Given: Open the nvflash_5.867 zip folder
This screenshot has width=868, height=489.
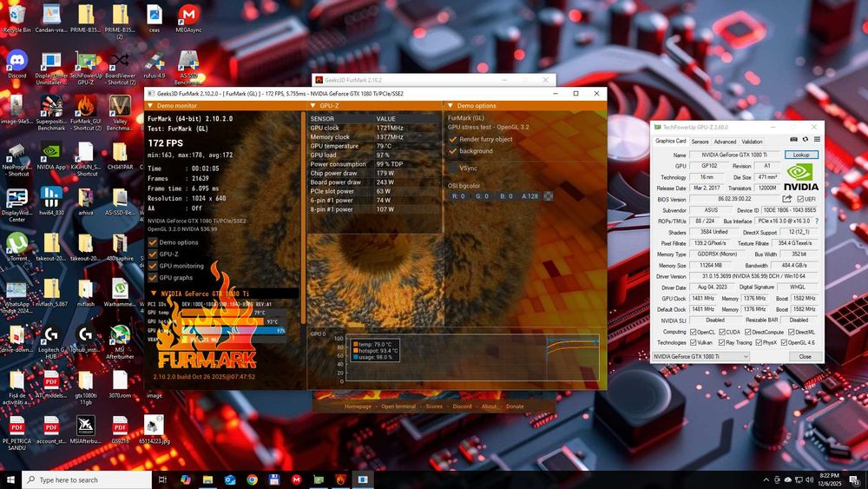Looking at the screenshot, I should (51, 293).
